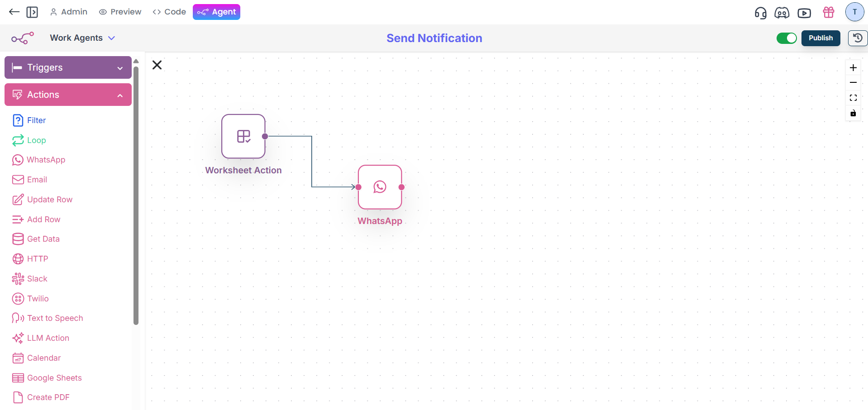868x410 pixels.
Task: Switch to the Preview tab
Action: click(x=120, y=12)
